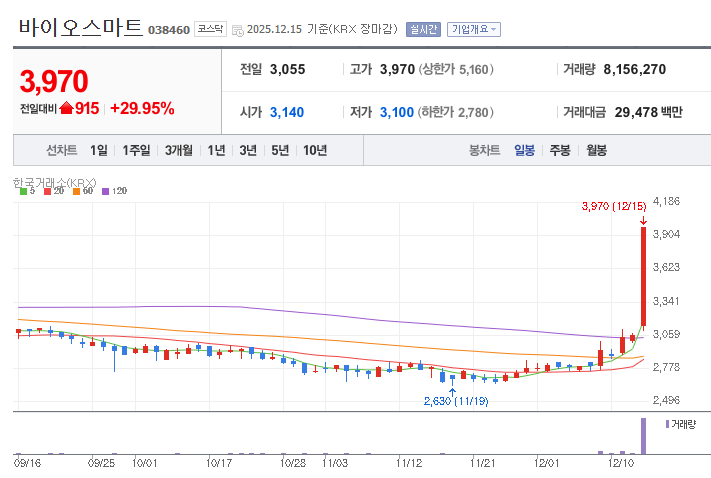
Task: Switch to 월봉 monthly candle chart
Action: (596, 150)
